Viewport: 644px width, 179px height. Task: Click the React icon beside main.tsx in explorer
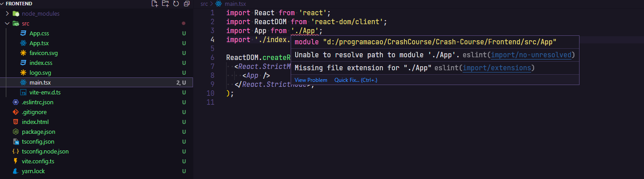(x=23, y=82)
